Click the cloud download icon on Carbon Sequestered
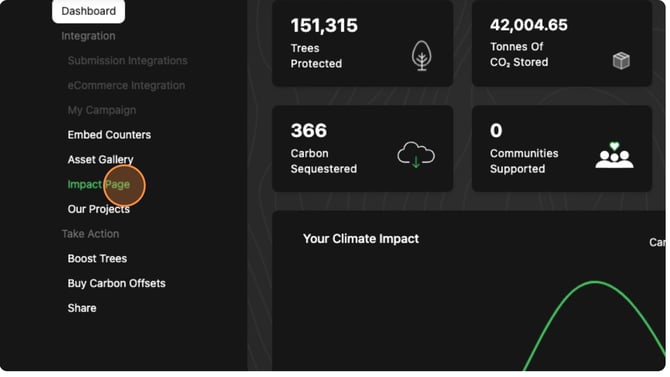The width and height of the screenshot is (670, 377). [x=416, y=154]
